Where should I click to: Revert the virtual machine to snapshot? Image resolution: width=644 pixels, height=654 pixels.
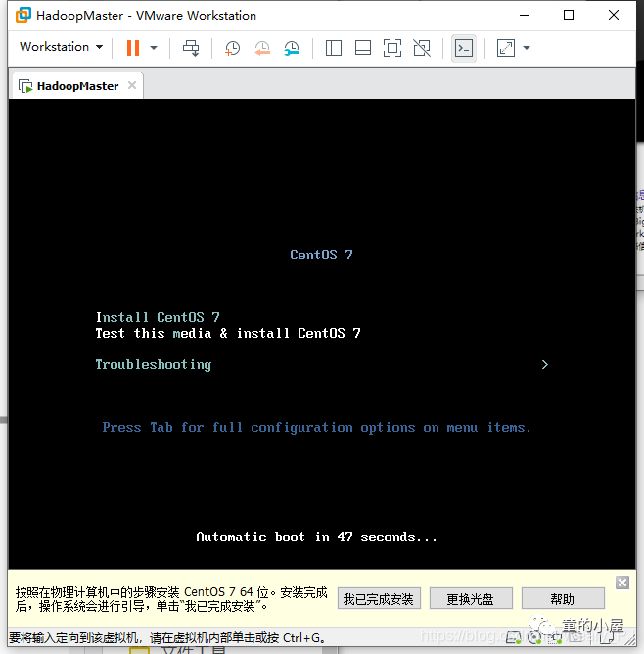[x=262, y=48]
